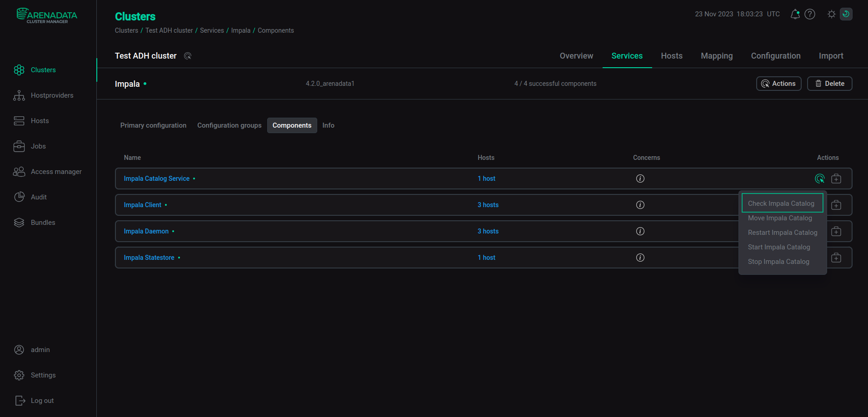The width and height of the screenshot is (868, 417).
Task: Click Delete service button
Action: tap(829, 84)
